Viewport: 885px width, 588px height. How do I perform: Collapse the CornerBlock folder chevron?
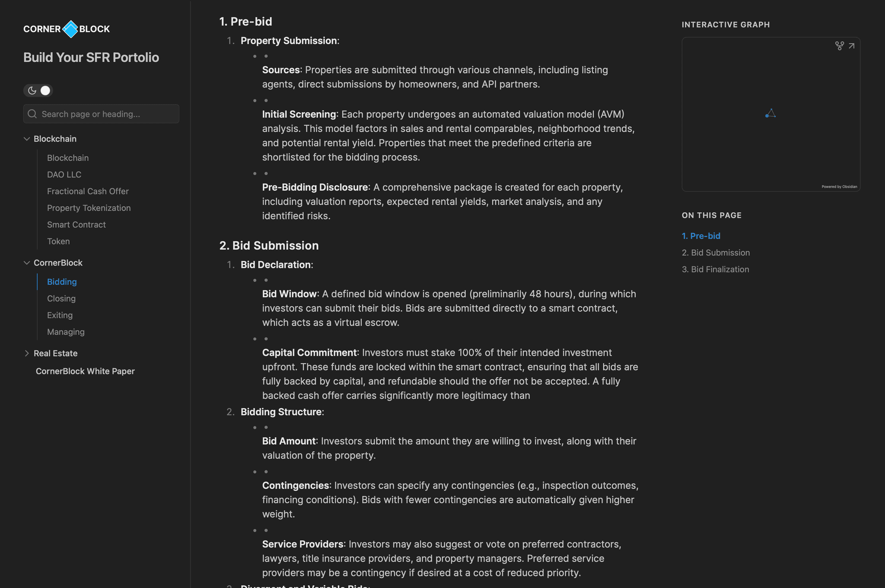(27, 263)
